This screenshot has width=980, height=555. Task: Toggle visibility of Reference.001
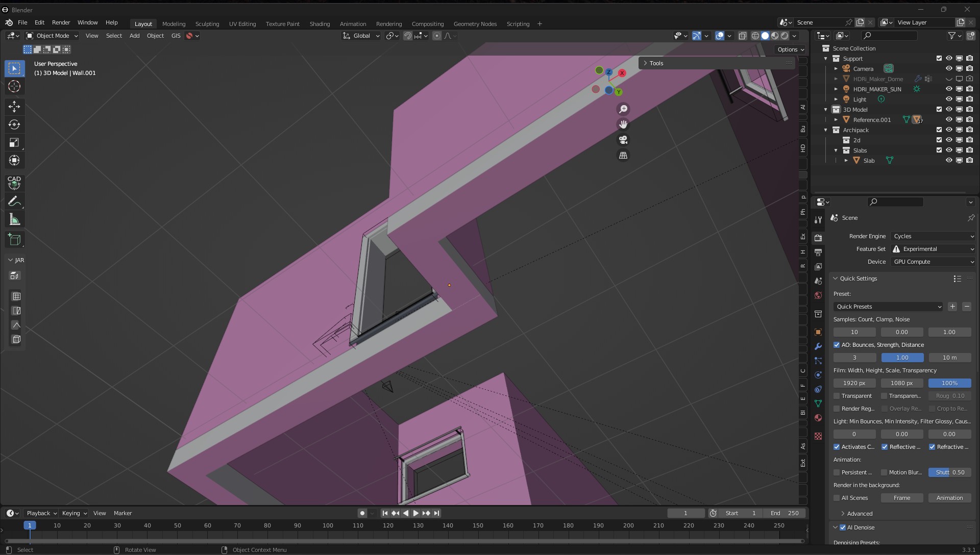tap(949, 119)
